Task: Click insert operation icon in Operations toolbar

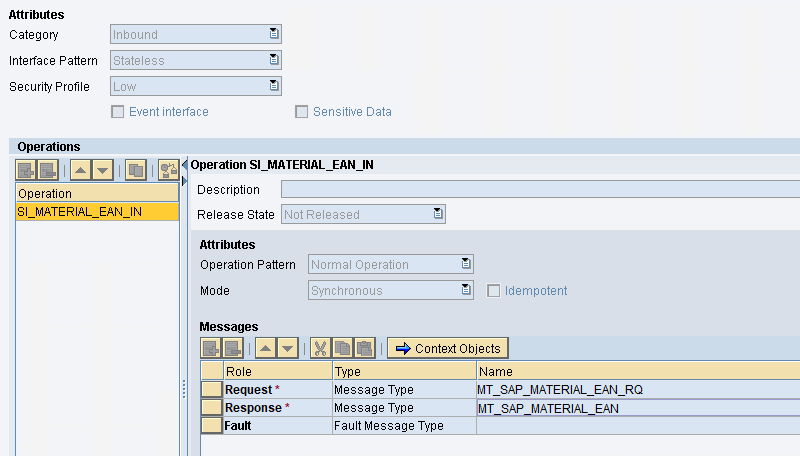Action: click(x=26, y=169)
